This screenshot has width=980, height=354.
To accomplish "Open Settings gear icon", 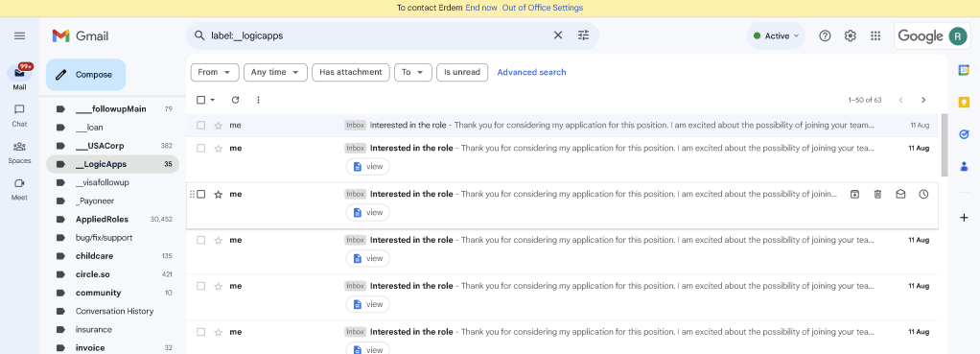I will [850, 35].
